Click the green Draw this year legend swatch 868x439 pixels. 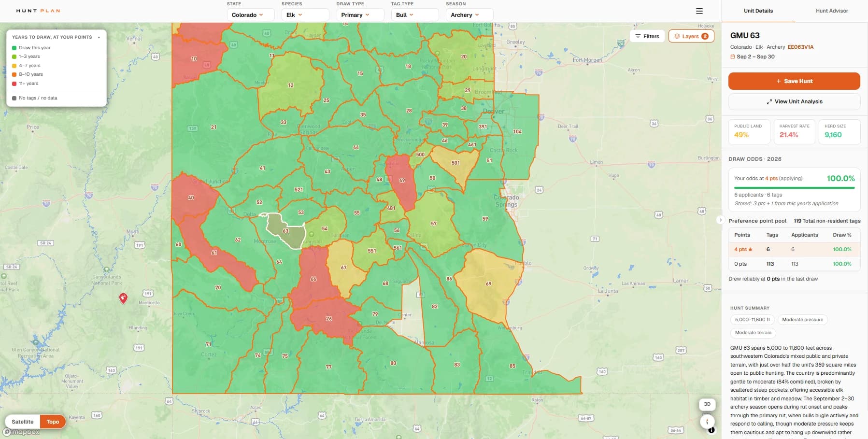tap(14, 48)
